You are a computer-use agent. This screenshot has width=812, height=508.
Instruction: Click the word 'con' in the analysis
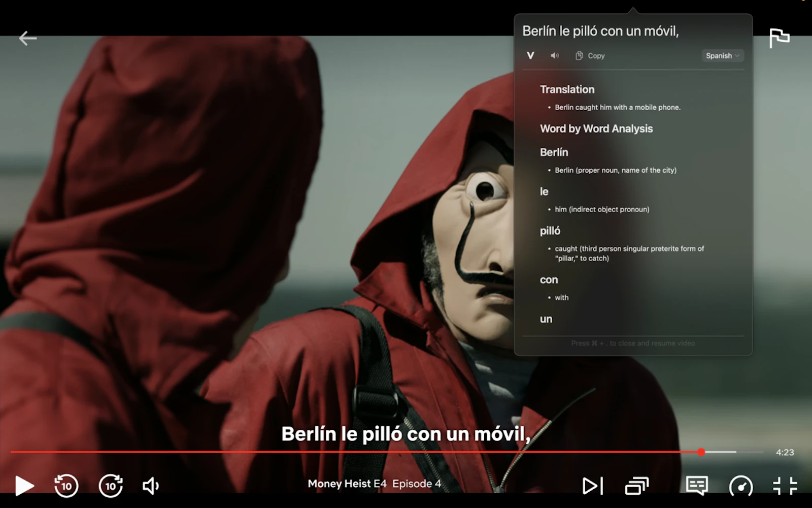[549, 280]
